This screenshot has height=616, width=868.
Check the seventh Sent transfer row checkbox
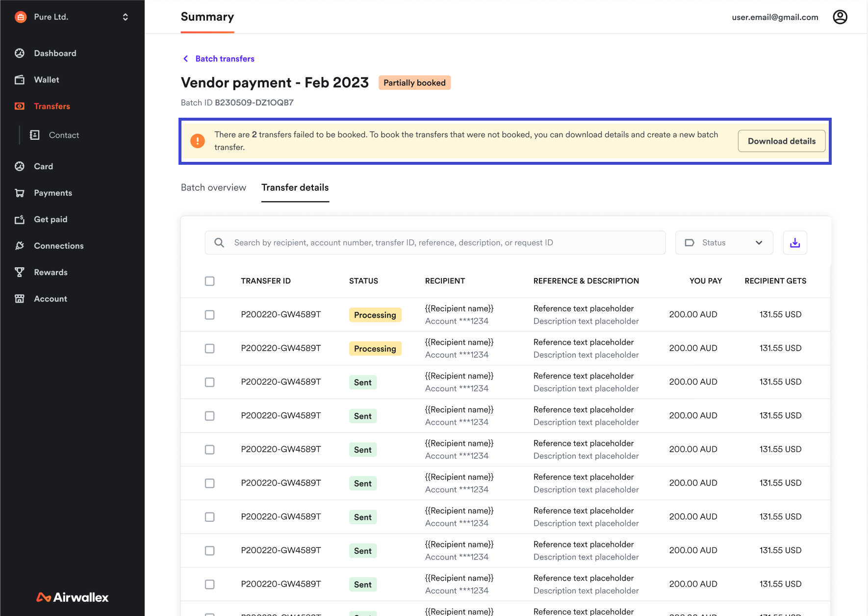coord(210,584)
